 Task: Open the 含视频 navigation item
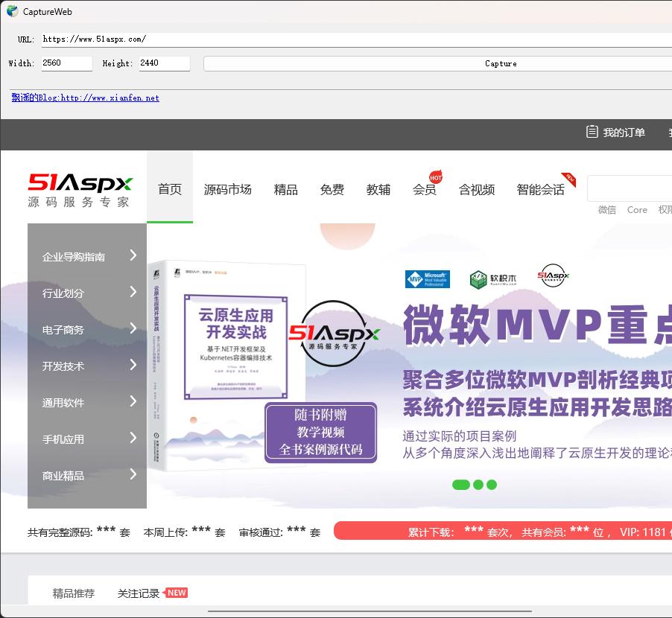click(x=477, y=189)
